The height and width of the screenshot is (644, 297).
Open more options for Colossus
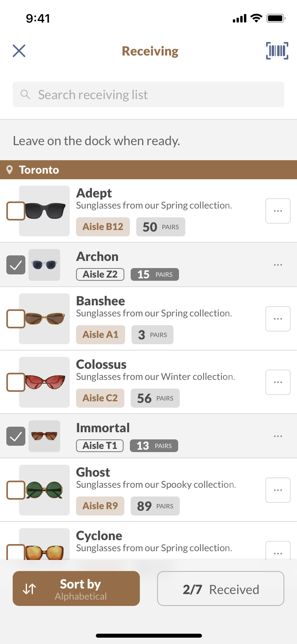[278, 382]
